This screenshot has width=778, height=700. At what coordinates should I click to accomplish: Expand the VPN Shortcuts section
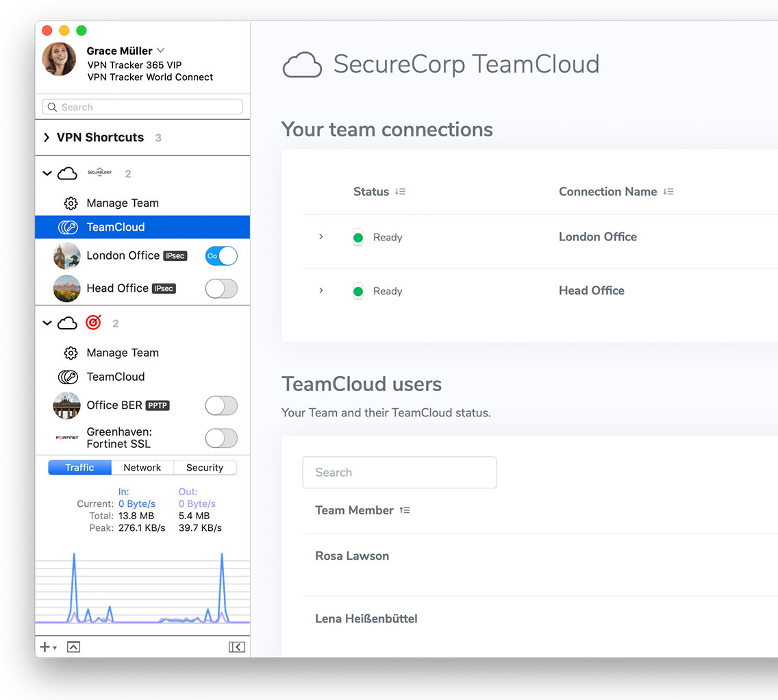47,138
